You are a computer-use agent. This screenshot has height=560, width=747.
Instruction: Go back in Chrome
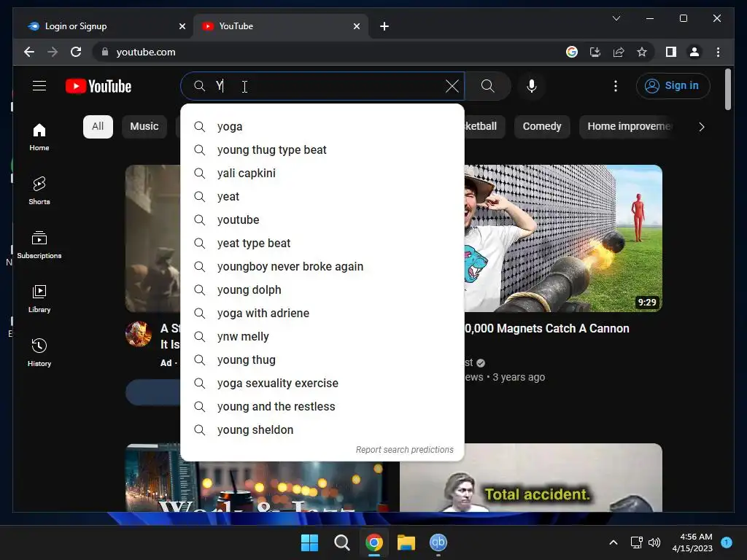coord(29,52)
